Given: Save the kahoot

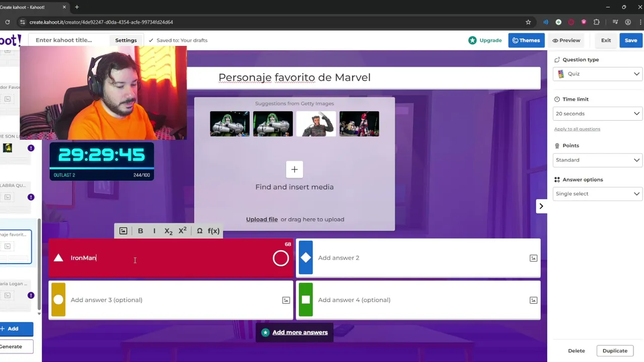Looking at the screenshot, I should pyautogui.click(x=631, y=40).
